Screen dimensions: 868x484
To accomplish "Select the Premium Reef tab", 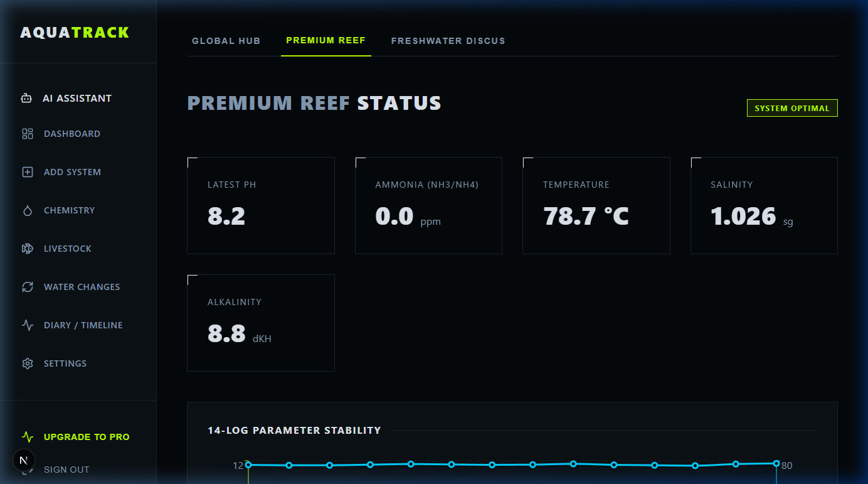I will (325, 41).
